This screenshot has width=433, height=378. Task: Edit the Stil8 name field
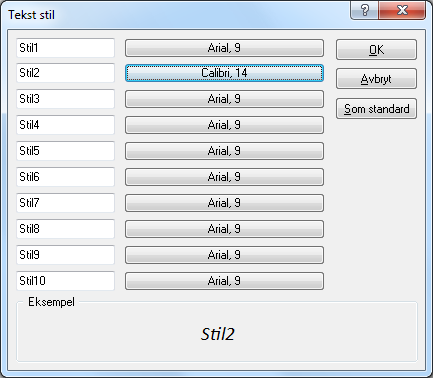65,229
